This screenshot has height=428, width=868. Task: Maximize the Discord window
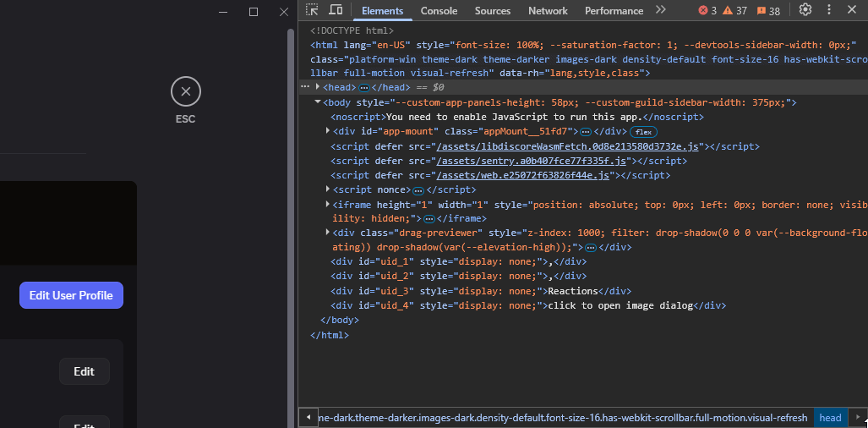coord(254,12)
